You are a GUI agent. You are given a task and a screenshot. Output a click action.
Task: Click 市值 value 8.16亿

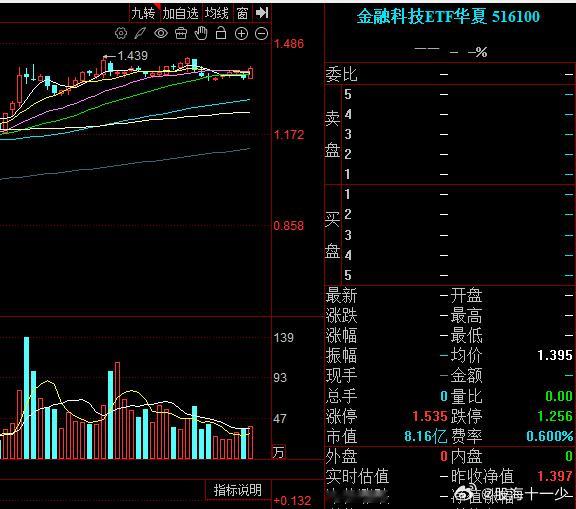(425, 436)
